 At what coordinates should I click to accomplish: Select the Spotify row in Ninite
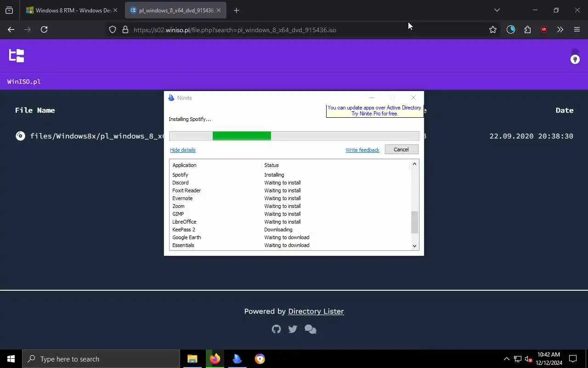[x=289, y=175]
